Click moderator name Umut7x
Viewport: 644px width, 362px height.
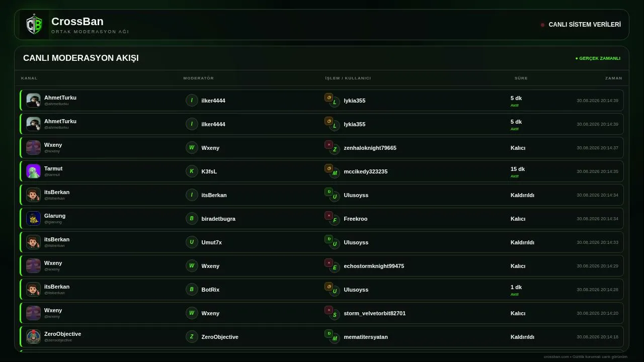(x=212, y=242)
